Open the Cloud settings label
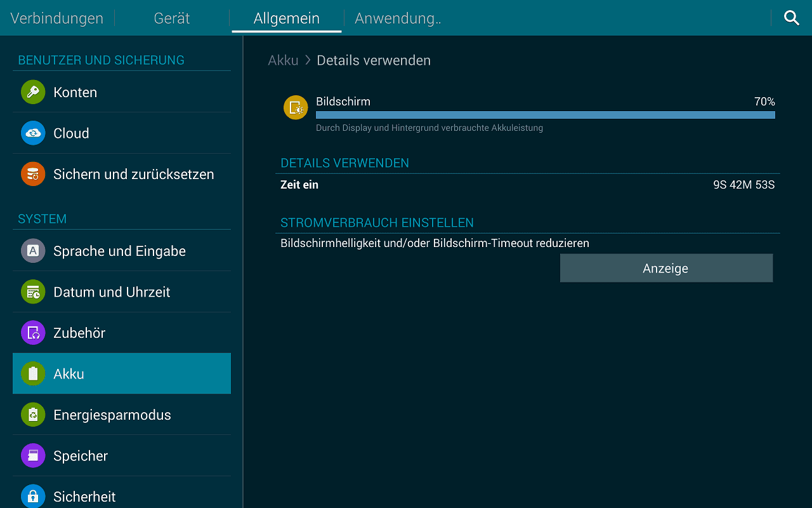812x508 pixels. click(x=71, y=133)
